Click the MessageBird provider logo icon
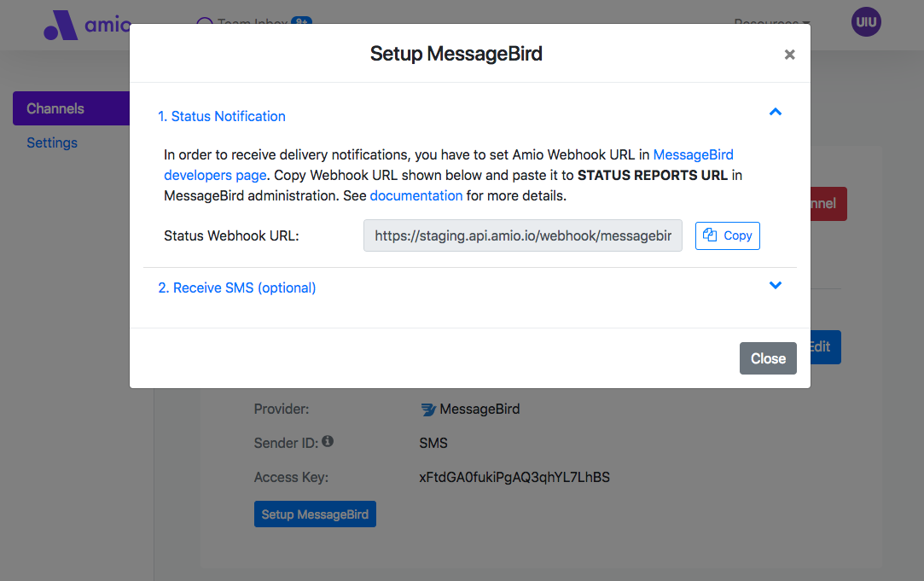 pos(427,410)
